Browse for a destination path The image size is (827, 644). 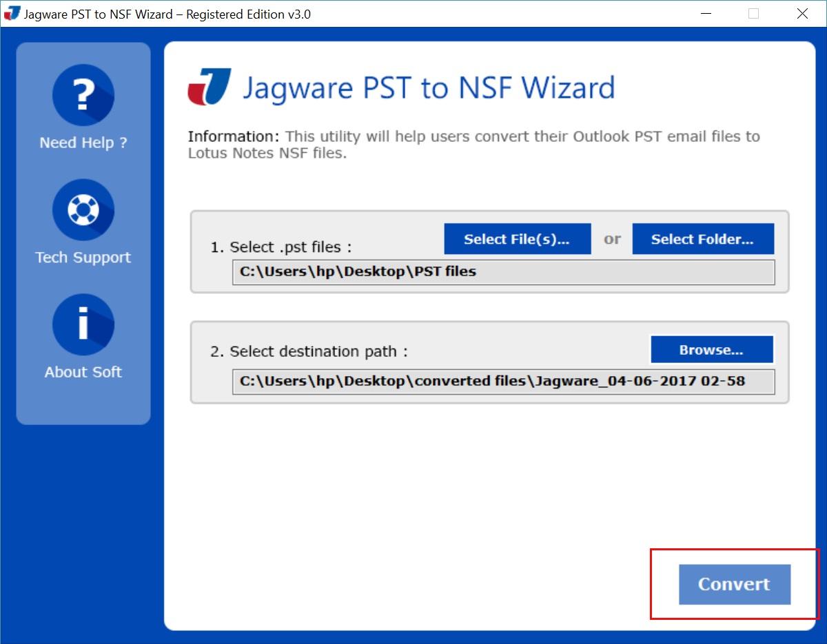coord(711,350)
